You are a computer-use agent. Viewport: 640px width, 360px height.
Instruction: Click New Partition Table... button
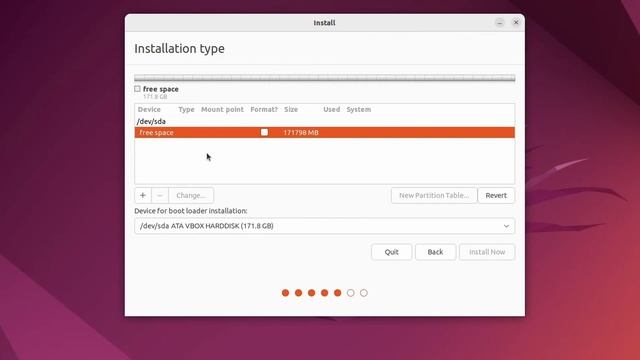[434, 196]
